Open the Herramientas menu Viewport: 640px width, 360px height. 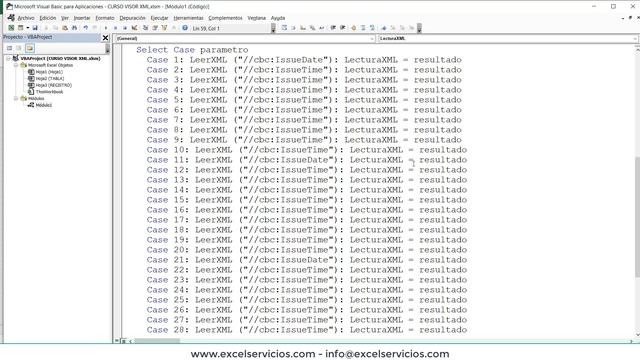click(x=188, y=18)
